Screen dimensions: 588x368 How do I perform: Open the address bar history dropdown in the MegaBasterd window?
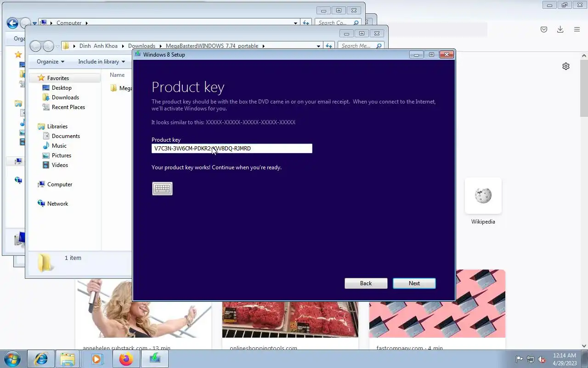(318, 46)
